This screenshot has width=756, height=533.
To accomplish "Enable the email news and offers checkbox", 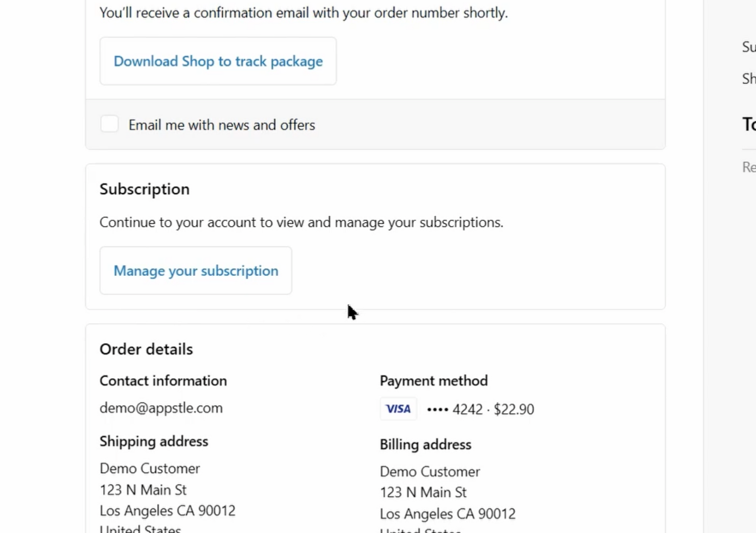I will (x=109, y=124).
